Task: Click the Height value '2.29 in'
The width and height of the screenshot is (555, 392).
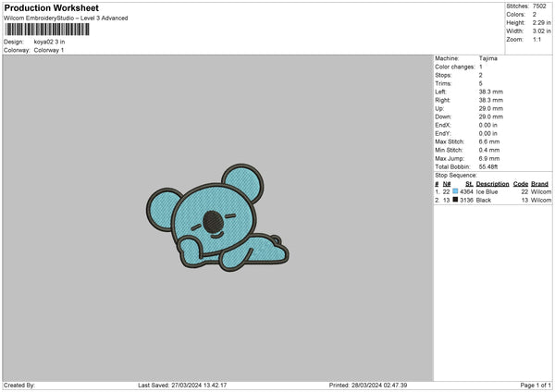Action: pyautogui.click(x=541, y=22)
